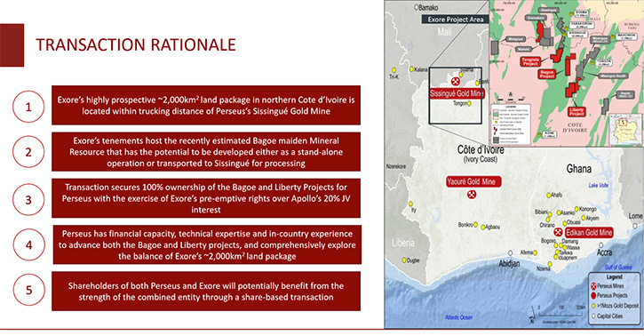644x336 pixels.
Task: Click the Liberty Project label on inset map
Action: 576,112
